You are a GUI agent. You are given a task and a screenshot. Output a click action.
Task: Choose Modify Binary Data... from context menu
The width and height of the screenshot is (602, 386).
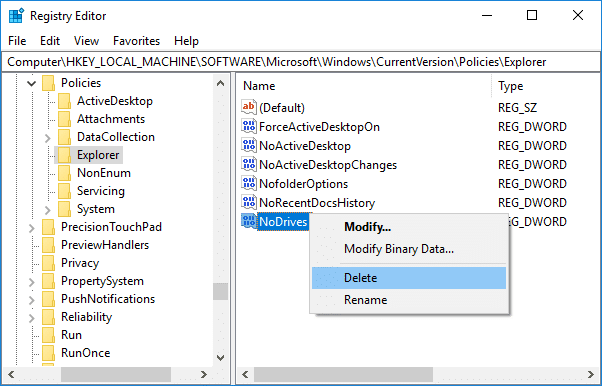pyautogui.click(x=409, y=249)
